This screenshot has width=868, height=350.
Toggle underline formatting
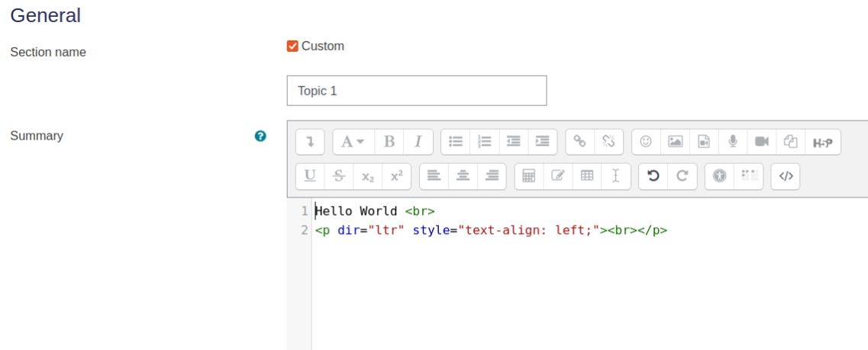(310, 176)
